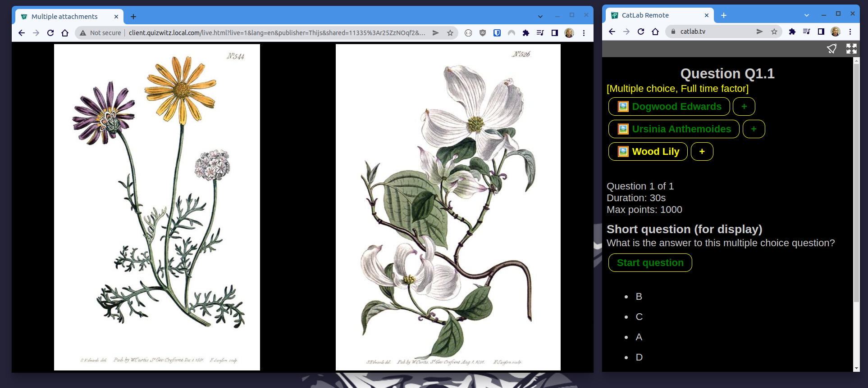
Task: Click answer option C in the list
Action: click(639, 317)
